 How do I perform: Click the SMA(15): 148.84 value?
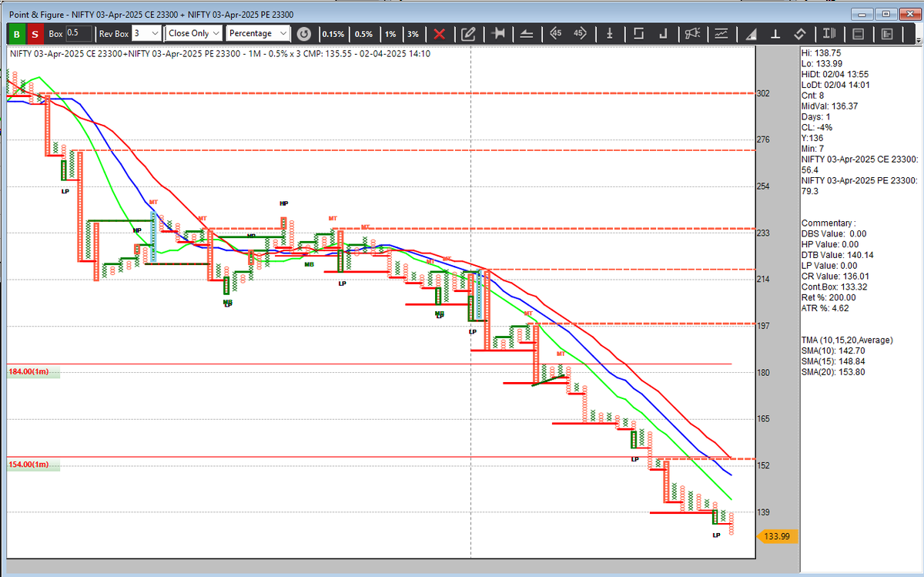click(x=834, y=361)
